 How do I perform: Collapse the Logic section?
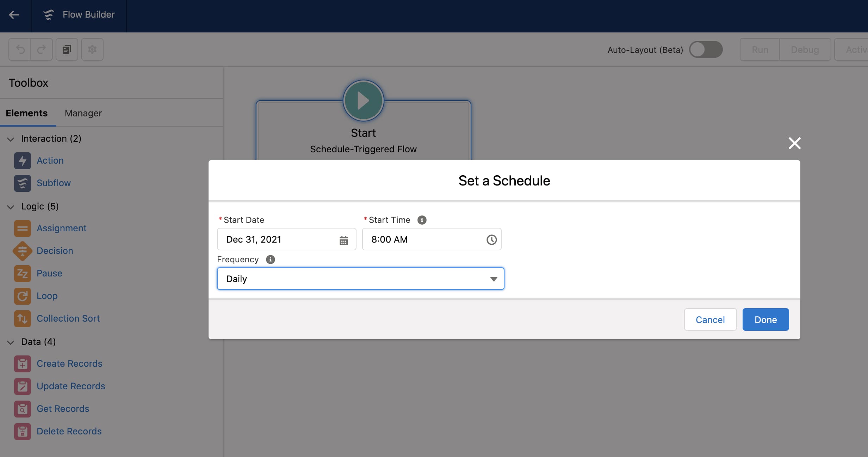pos(10,207)
